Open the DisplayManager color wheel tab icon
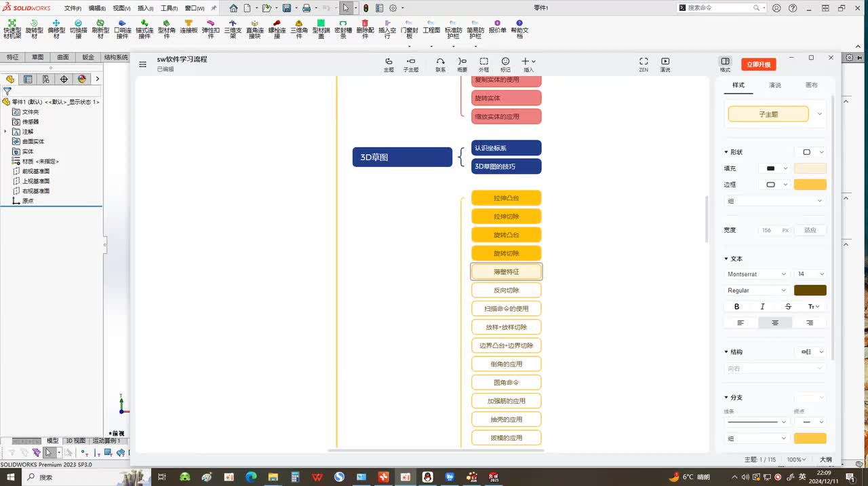 [82, 79]
